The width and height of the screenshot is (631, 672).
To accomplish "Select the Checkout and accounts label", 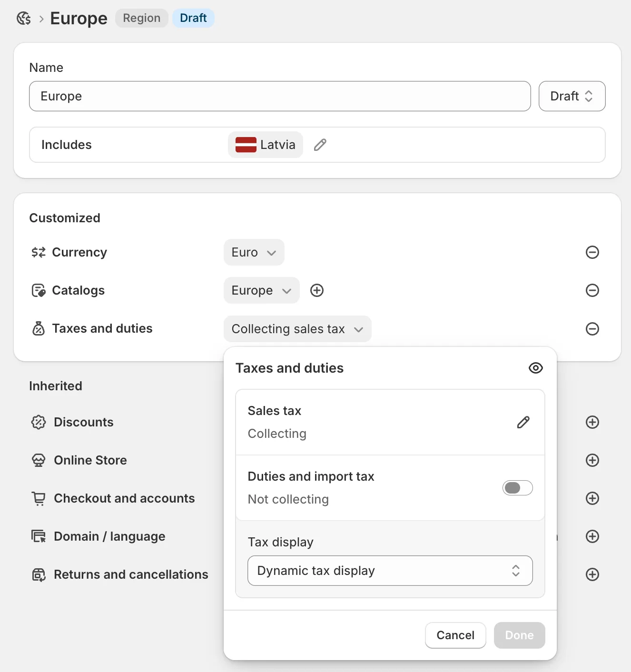I will [124, 498].
